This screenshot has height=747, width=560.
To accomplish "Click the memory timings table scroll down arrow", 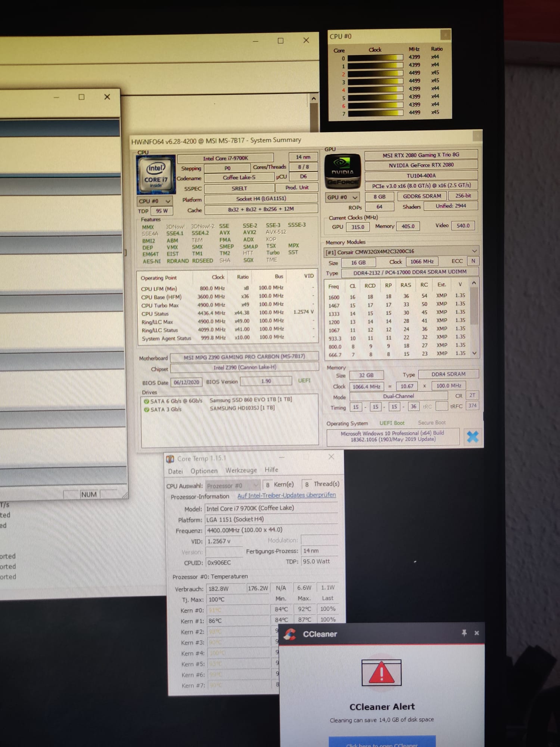I will [x=474, y=353].
